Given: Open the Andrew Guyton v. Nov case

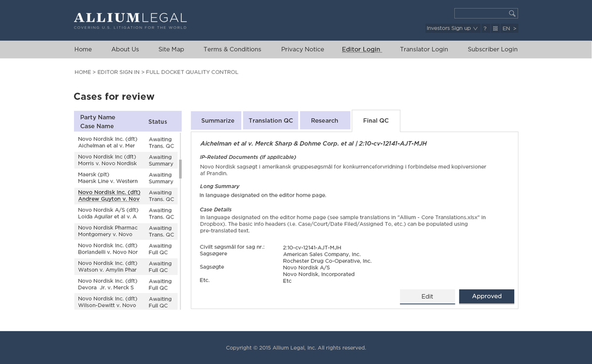Looking at the screenshot, I should point(126,195).
